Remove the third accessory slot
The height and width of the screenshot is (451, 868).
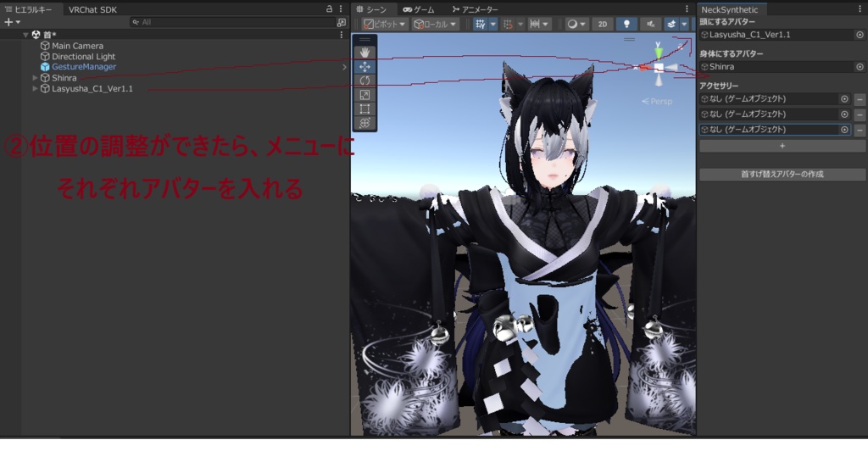click(x=860, y=130)
